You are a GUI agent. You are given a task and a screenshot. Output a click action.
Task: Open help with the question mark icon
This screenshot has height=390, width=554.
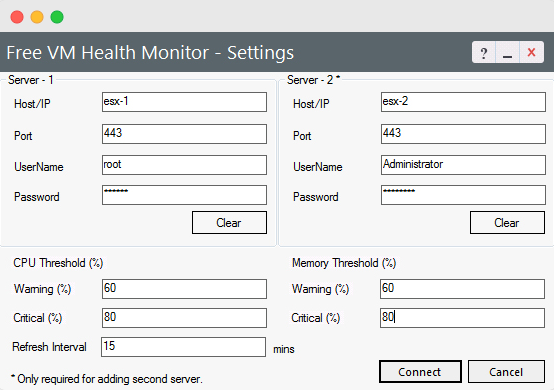pyautogui.click(x=484, y=52)
